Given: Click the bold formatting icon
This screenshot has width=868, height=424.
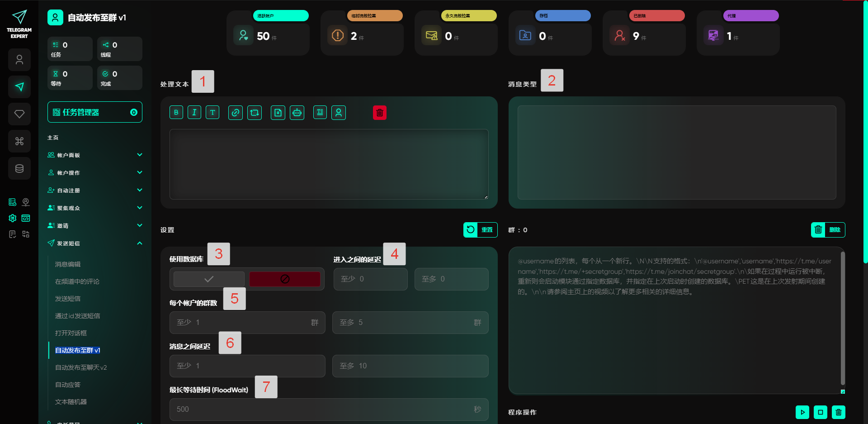Looking at the screenshot, I should (176, 113).
